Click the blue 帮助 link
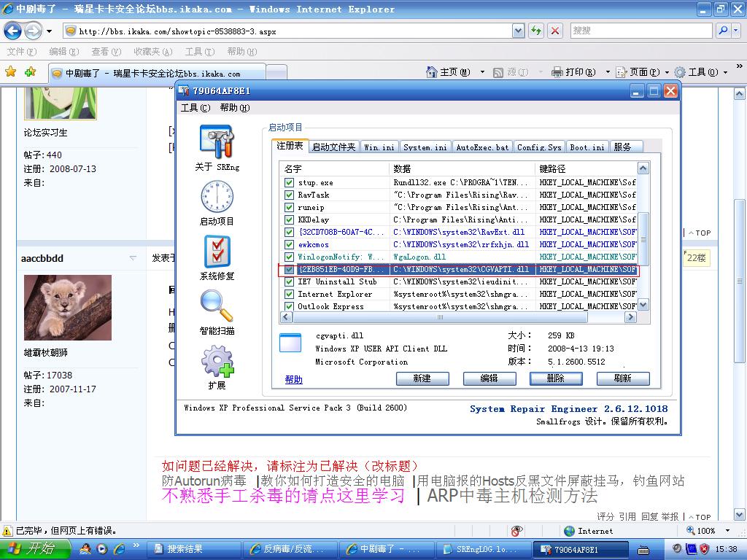The width and height of the screenshot is (747, 560). (293, 379)
